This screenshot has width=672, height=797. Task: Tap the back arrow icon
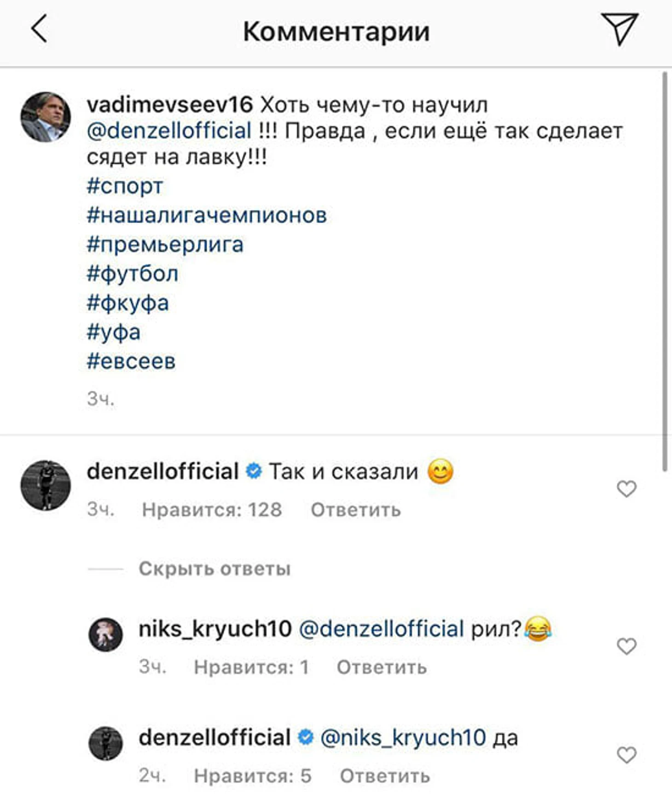(40, 29)
